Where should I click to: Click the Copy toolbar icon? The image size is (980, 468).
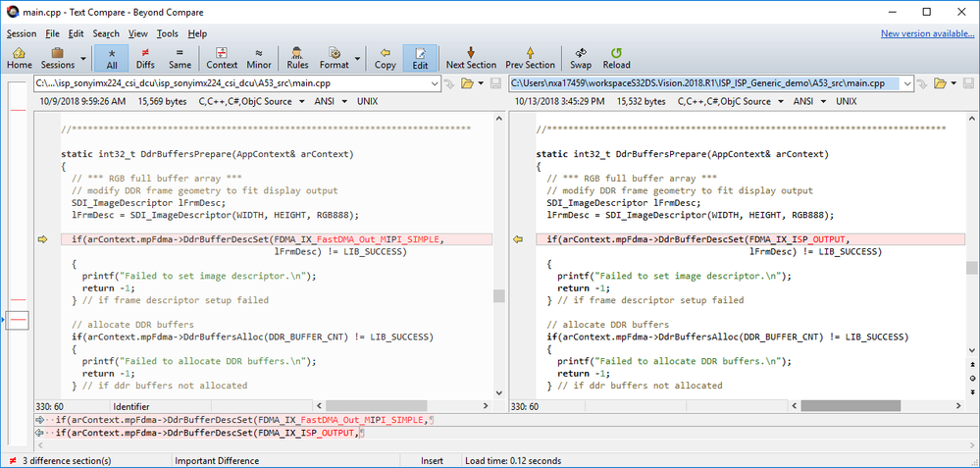(385, 58)
